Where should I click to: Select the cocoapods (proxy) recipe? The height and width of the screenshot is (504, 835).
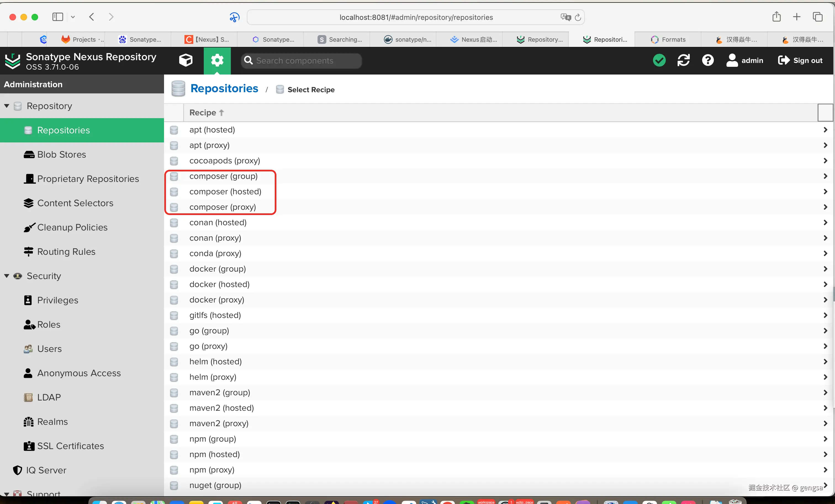pos(498,161)
